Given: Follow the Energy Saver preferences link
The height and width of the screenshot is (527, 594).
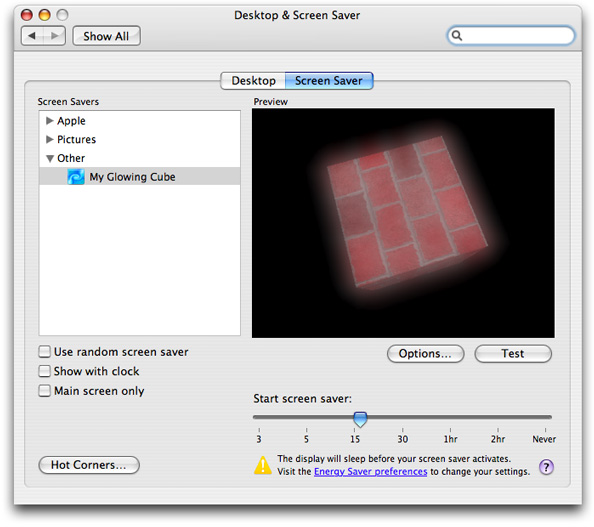Looking at the screenshot, I should pyautogui.click(x=370, y=472).
